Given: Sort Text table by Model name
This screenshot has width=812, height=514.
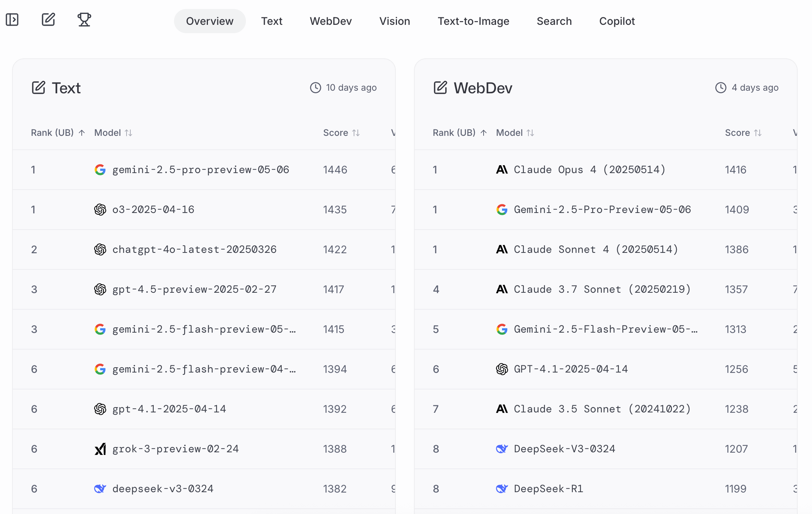Looking at the screenshot, I should click(x=113, y=133).
